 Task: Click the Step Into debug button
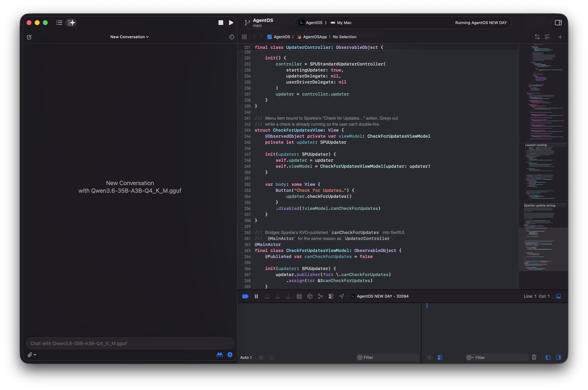[x=278, y=296]
